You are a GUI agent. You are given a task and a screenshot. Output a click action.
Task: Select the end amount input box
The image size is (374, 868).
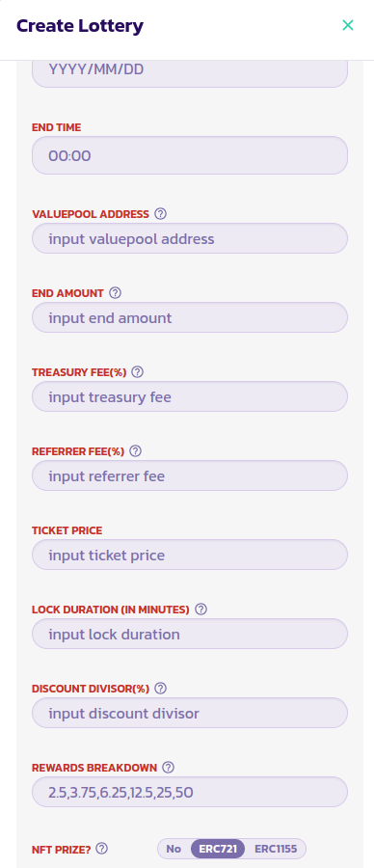(x=190, y=317)
